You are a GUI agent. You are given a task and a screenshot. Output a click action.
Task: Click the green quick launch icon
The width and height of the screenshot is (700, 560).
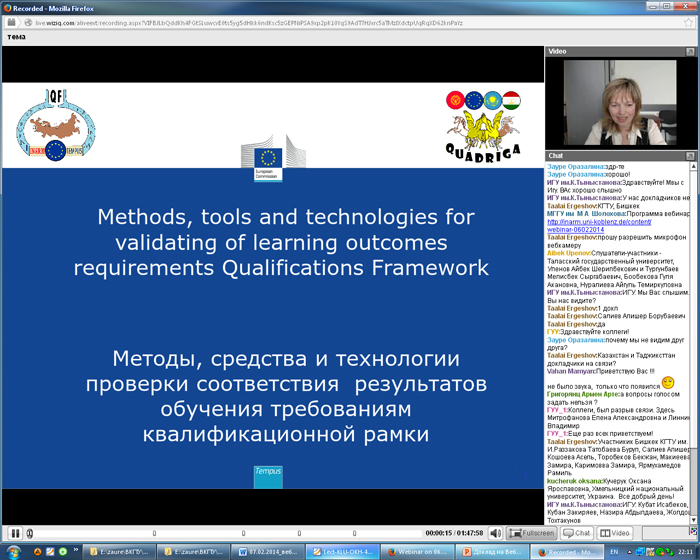coord(63,552)
